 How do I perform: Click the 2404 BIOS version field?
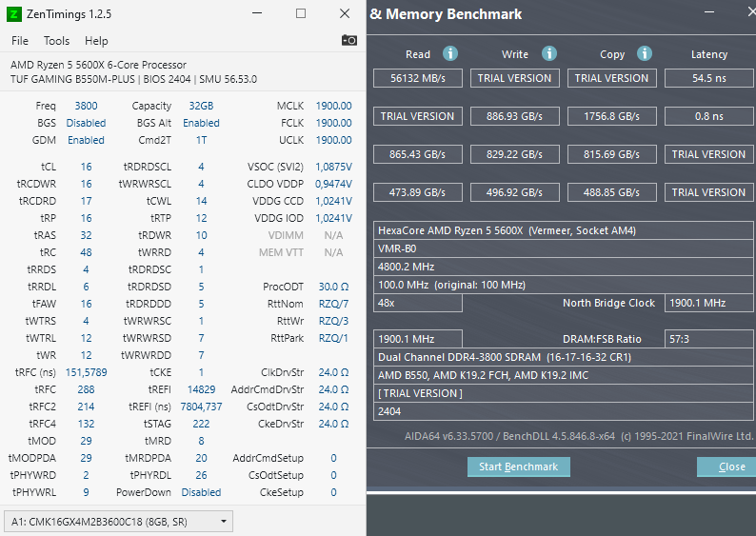pyautogui.click(x=563, y=411)
